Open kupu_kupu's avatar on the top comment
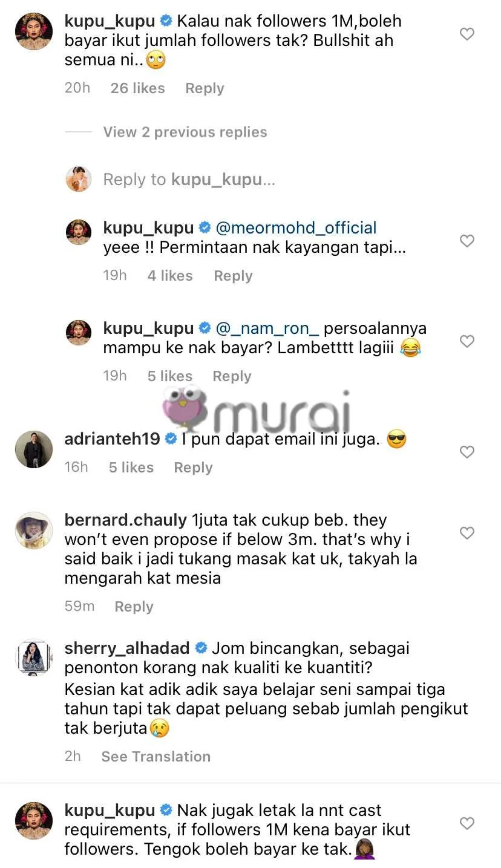 pyautogui.click(x=33, y=31)
